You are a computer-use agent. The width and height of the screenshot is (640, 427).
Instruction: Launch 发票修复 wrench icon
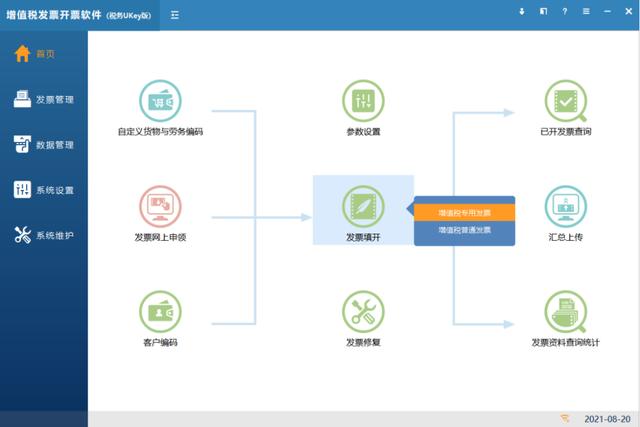point(363,313)
